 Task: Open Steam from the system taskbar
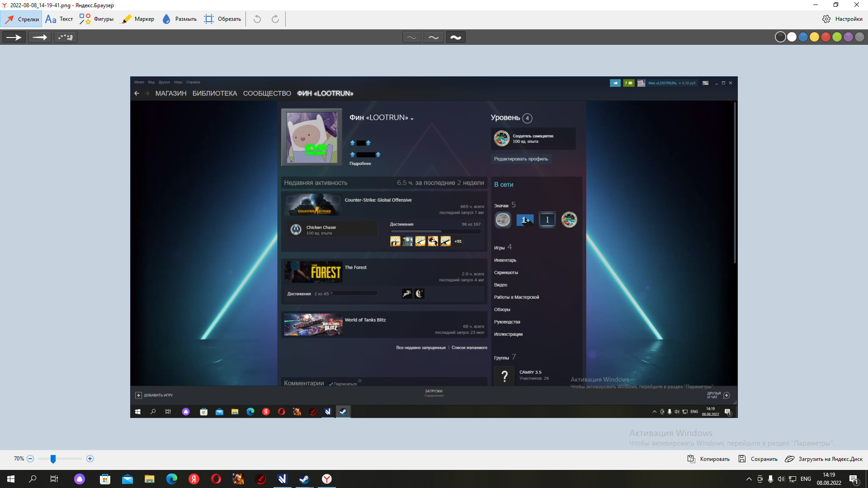[304, 479]
